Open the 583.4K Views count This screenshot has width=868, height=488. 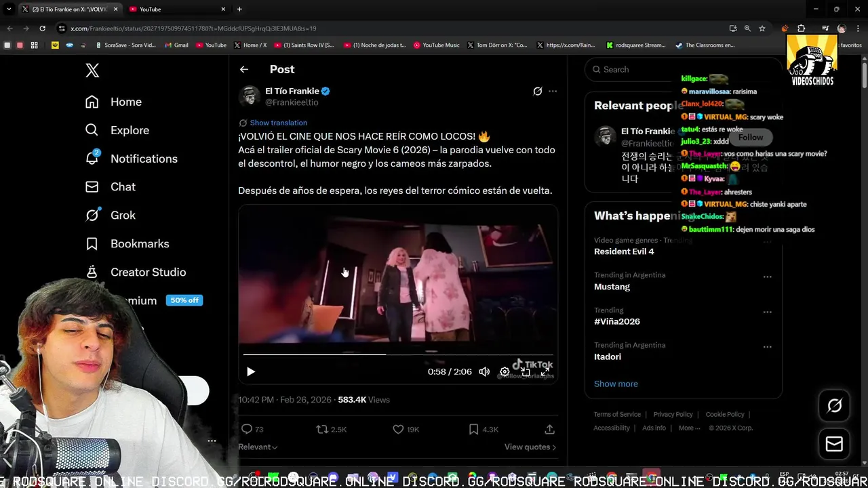tap(364, 400)
